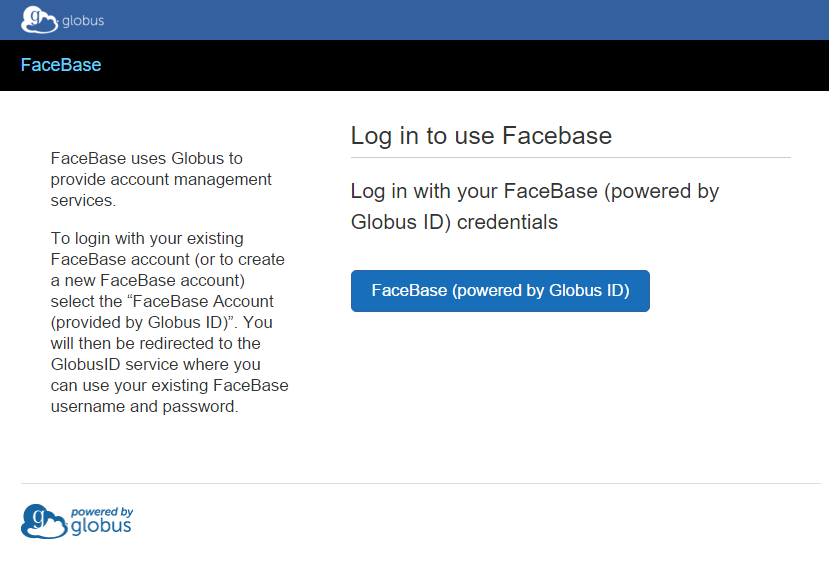829x571 pixels.
Task: Click the "powered by" text in the footer logo
Action: (x=102, y=512)
